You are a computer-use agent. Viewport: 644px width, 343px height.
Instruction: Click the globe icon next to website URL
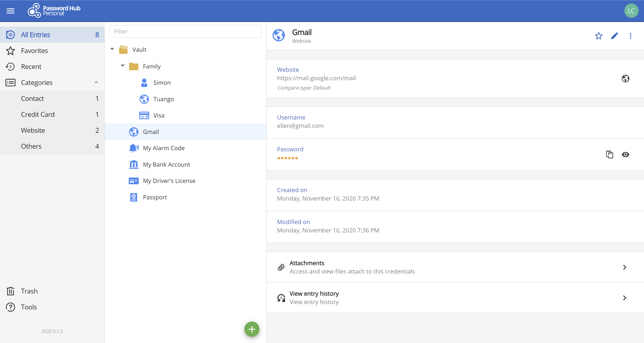point(625,78)
